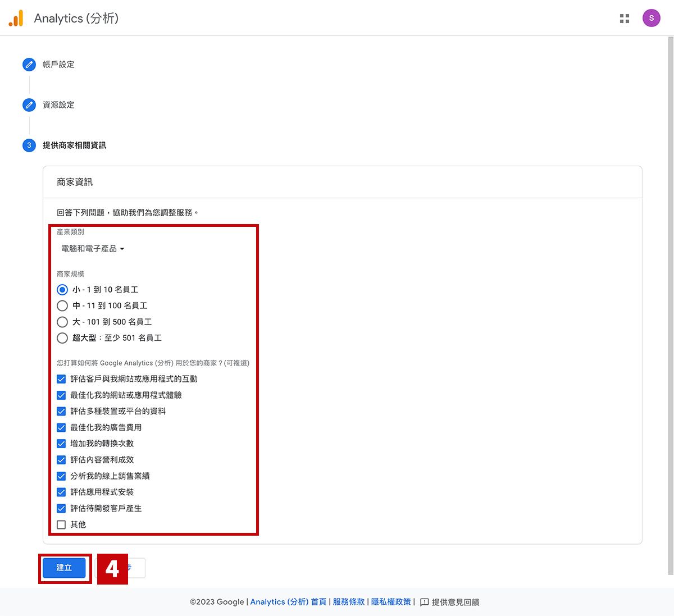This screenshot has width=674, height=616.
Task: Go to Analytics (分析) 首頁 link
Action: [288, 602]
